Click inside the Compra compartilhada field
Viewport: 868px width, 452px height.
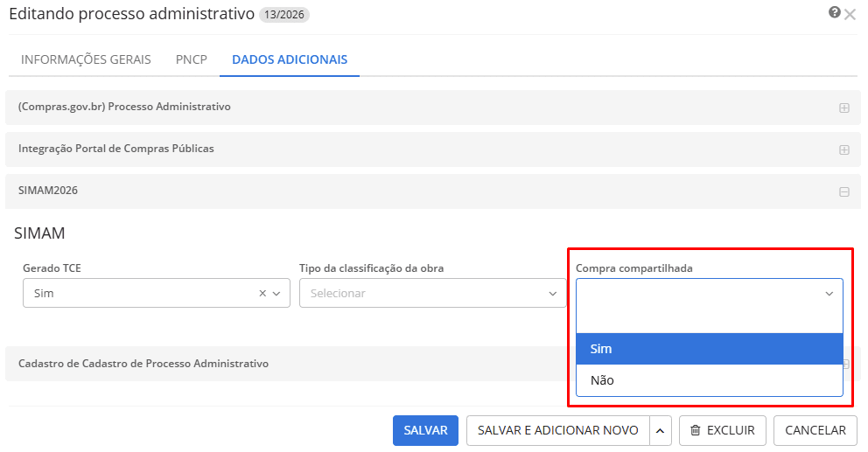700,294
